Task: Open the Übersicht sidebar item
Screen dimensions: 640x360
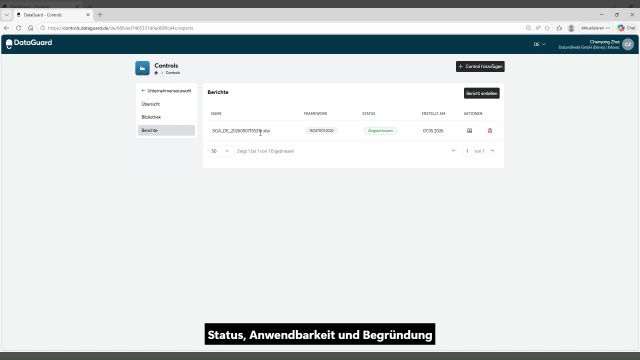Action: pyautogui.click(x=166, y=104)
